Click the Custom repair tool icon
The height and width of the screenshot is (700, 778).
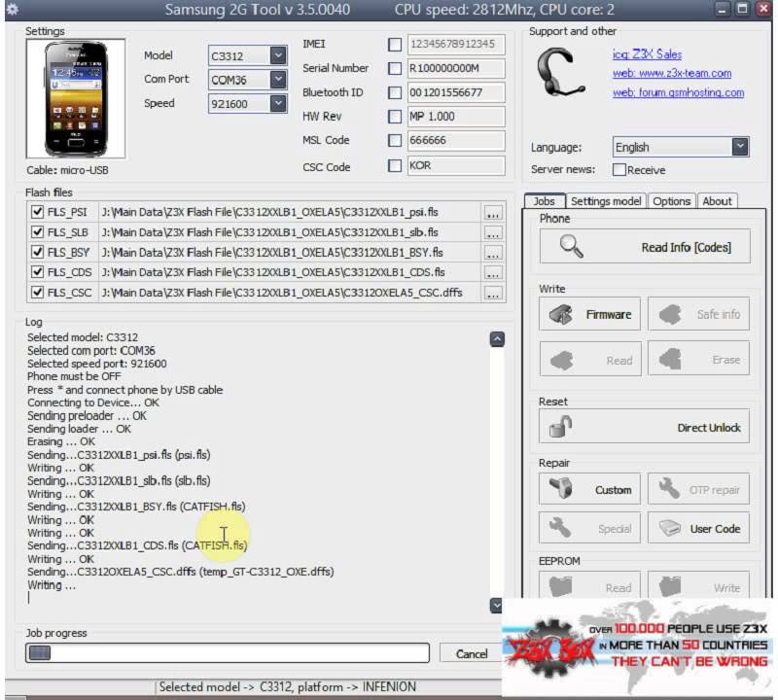(x=561, y=488)
